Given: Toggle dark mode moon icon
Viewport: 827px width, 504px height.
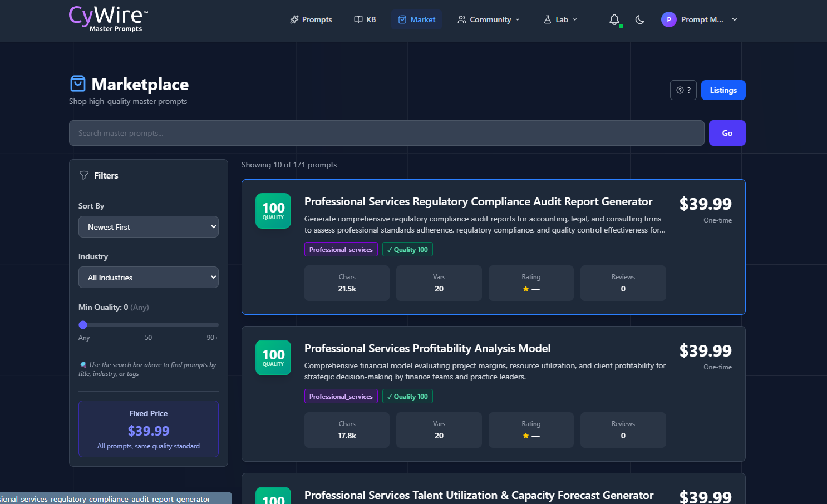Looking at the screenshot, I should tap(640, 19).
